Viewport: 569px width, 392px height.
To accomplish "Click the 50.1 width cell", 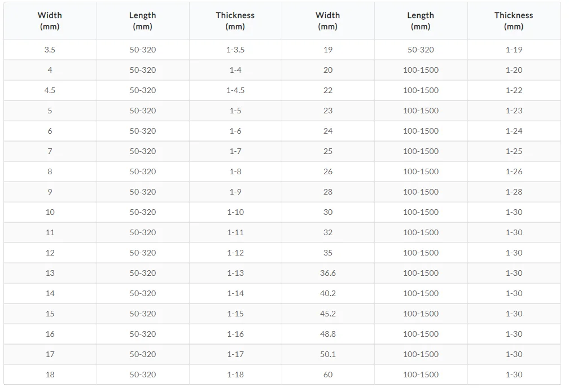I will pyautogui.click(x=328, y=354).
